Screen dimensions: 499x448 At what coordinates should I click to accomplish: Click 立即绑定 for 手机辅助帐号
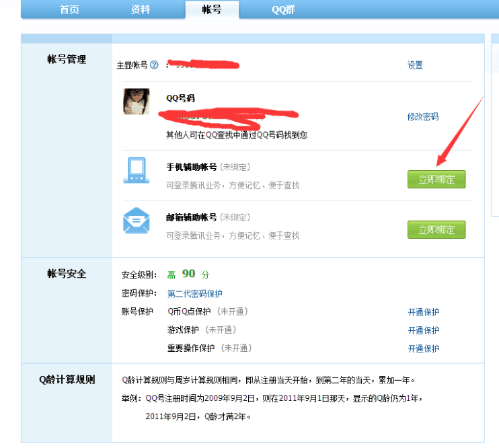point(436,179)
